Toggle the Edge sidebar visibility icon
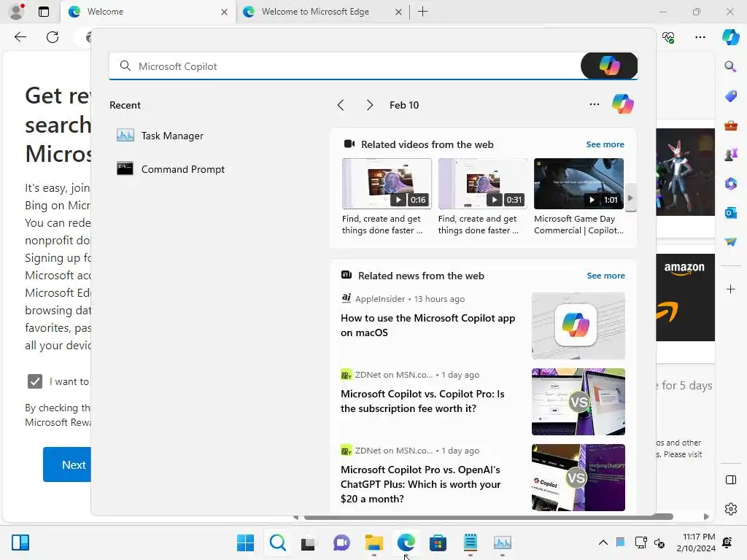Viewport: 747px width, 560px height. click(730, 480)
